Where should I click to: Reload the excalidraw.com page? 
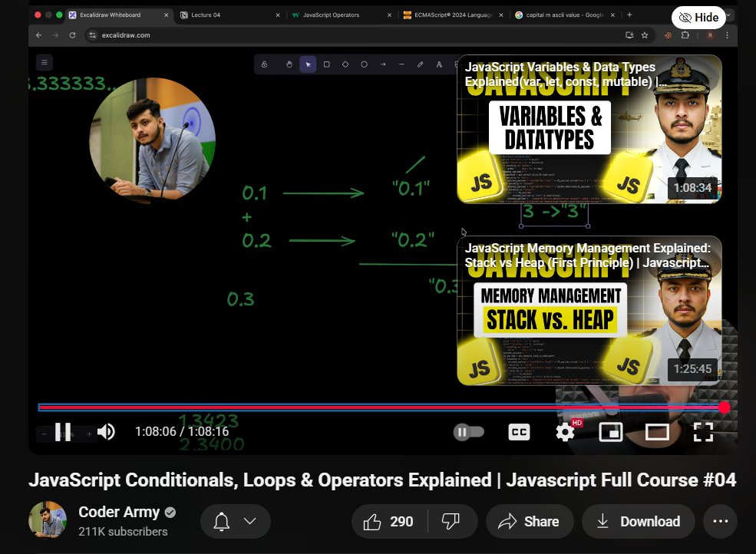pyautogui.click(x=72, y=35)
